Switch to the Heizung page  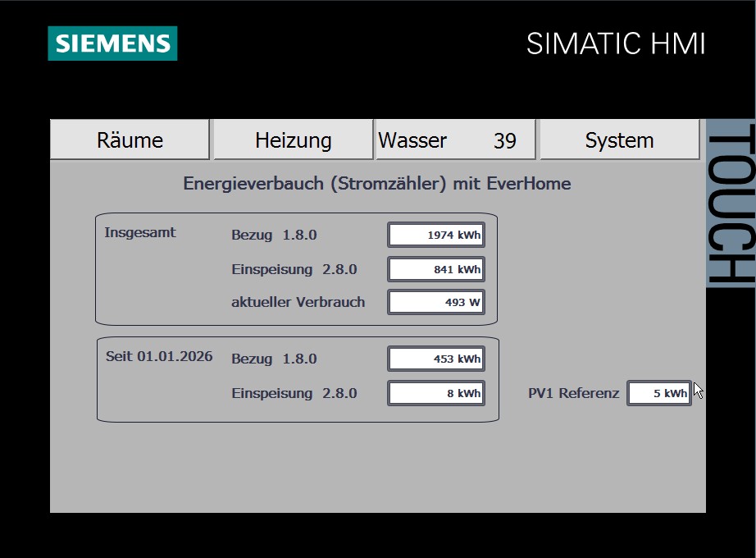(293, 140)
